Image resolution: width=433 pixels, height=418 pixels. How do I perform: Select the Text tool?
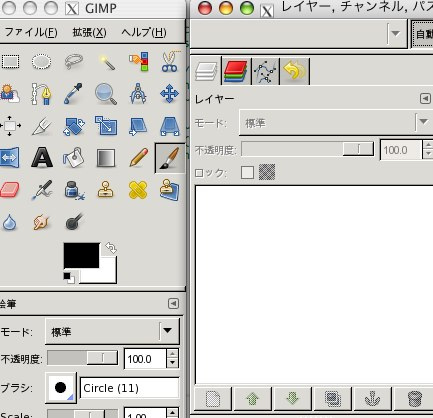(42, 158)
